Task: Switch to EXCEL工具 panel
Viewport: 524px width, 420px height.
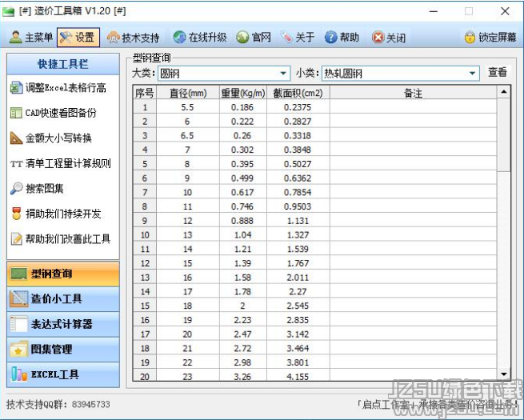Action: 63,374
